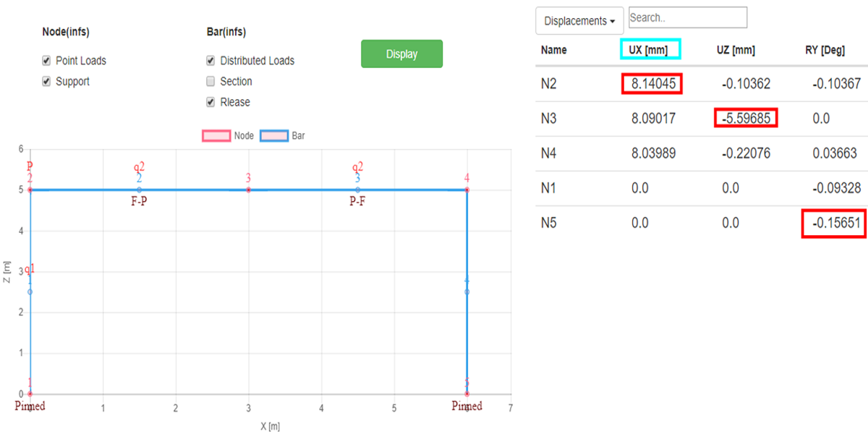Viewport: 868px width, 434px height.
Task: Click the left Pinned support at node 1
Action: [x=30, y=406]
